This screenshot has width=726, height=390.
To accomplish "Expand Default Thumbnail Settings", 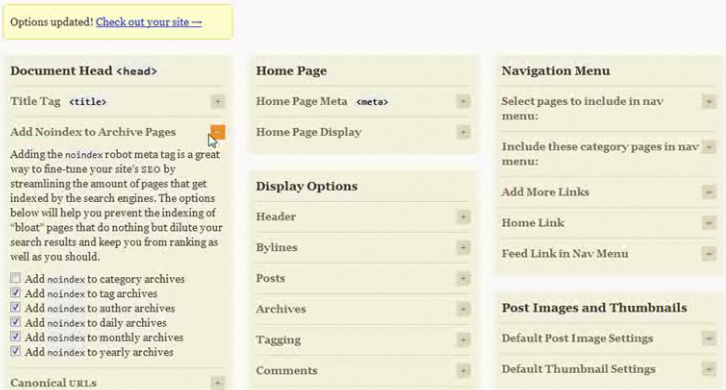I will (709, 369).
